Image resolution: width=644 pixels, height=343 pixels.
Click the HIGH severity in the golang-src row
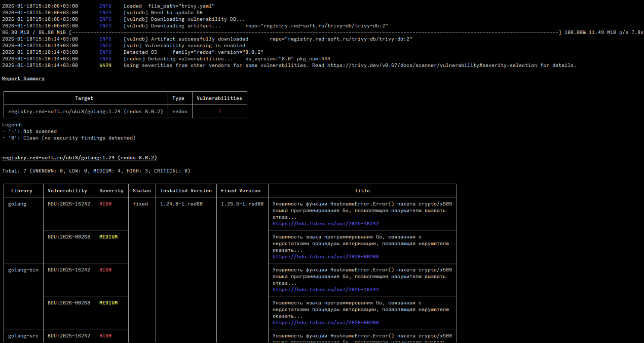[x=105, y=336]
